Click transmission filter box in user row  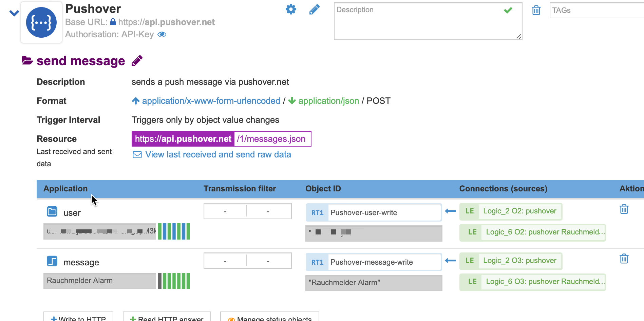248,211
